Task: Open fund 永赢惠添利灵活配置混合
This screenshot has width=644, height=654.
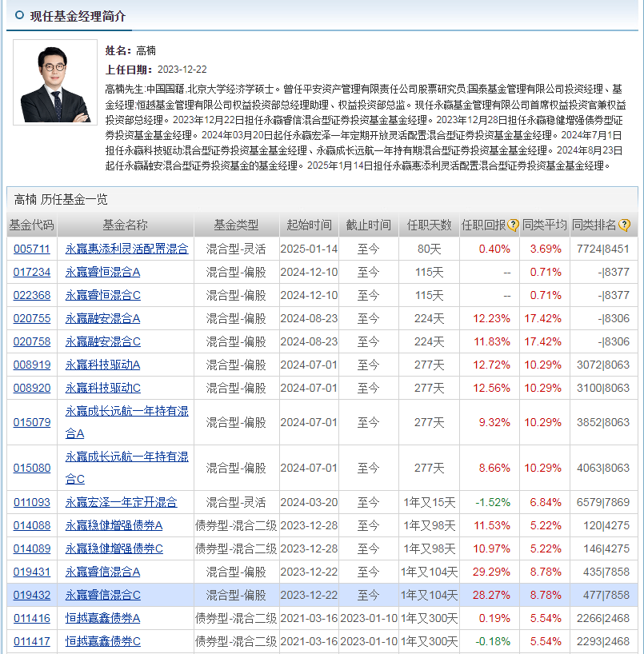Action: click(127, 249)
